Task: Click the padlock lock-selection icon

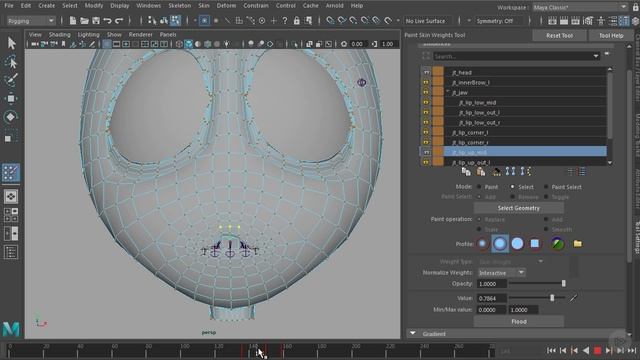Action: [x=297, y=21]
